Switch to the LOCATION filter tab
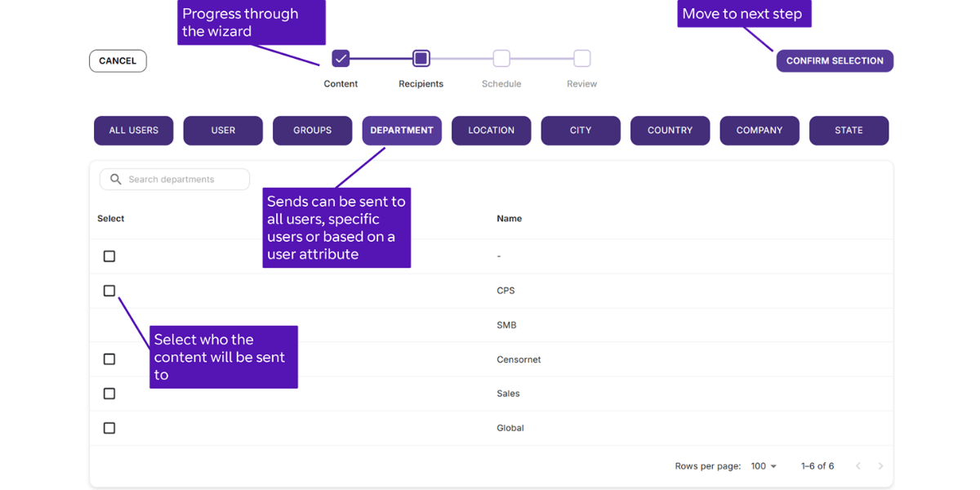 (491, 131)
